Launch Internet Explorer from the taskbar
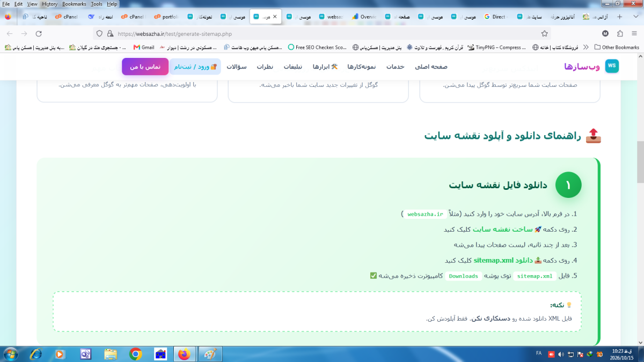 coord(36,354)
